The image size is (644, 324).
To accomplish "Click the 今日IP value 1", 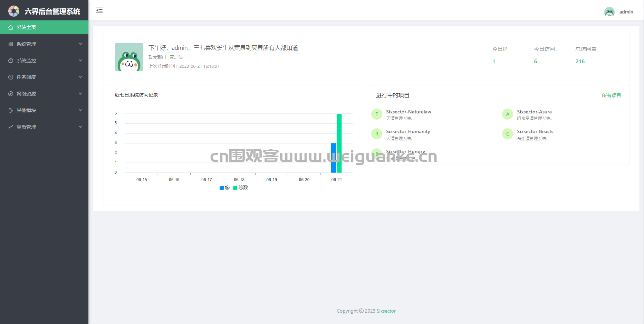I will click(494, 62).
